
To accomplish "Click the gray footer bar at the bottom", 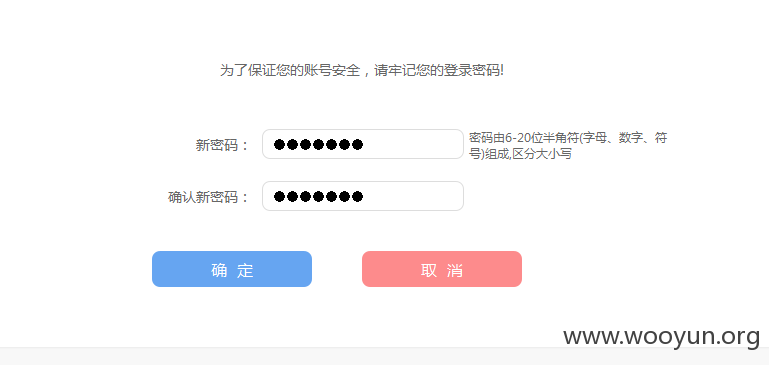I will 384,356.
